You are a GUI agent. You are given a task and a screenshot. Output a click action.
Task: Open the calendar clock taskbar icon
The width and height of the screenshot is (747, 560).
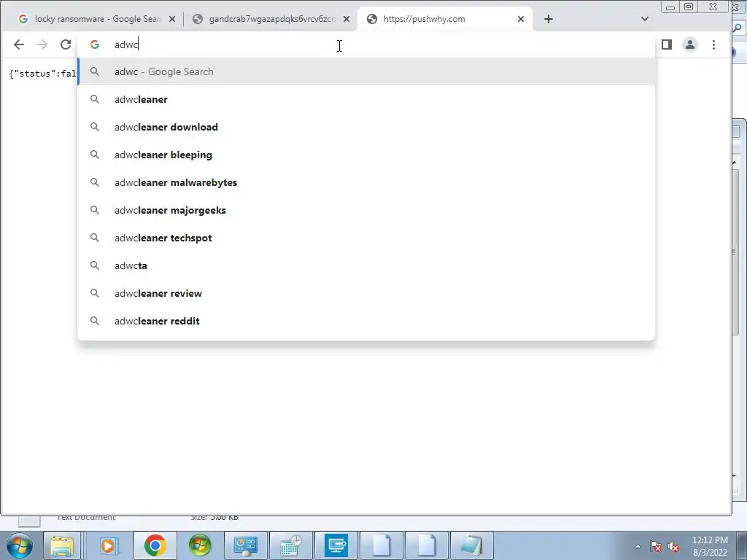(x=290, y=545)
